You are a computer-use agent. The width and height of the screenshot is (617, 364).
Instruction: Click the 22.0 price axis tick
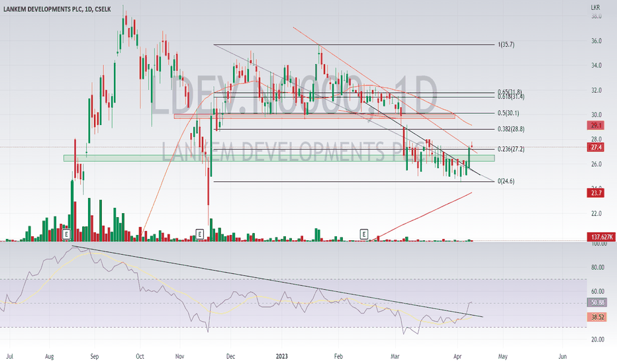[596, 214]
